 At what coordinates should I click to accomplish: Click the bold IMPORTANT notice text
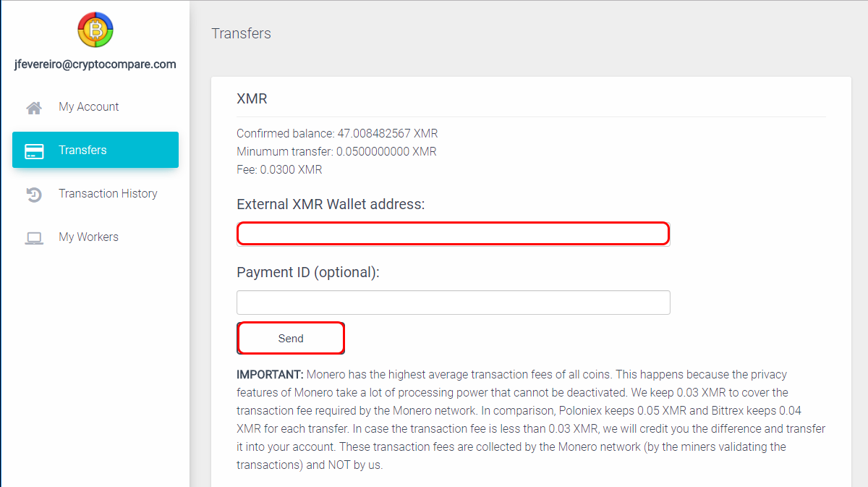pyautogui.click(x=270, y=374)
